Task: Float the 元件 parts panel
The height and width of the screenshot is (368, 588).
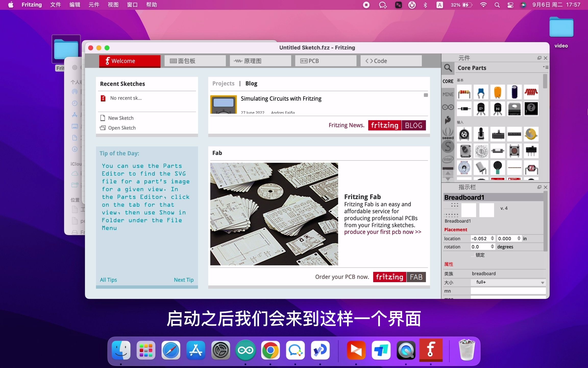Action: click(x=539, y=58)
